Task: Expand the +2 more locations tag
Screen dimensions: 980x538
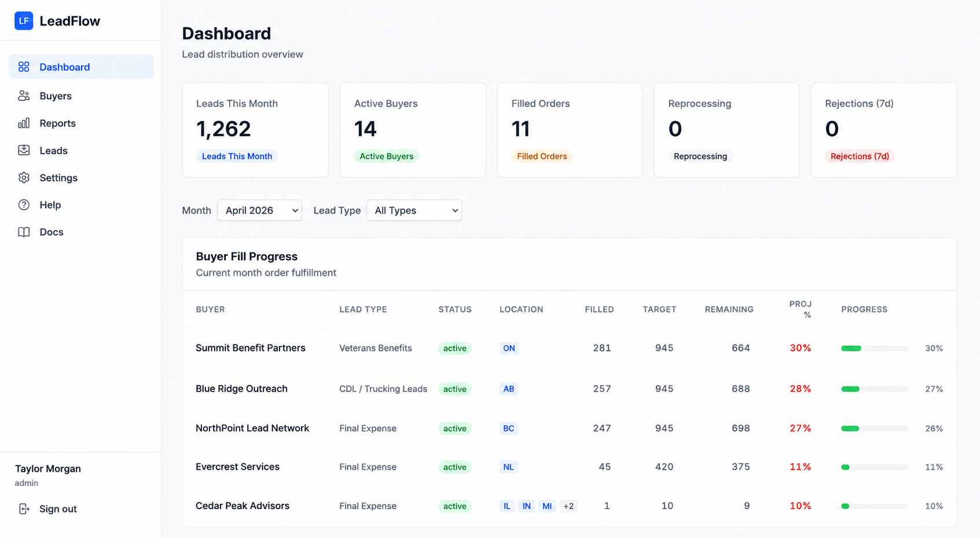Action: (x=568, y=506)
